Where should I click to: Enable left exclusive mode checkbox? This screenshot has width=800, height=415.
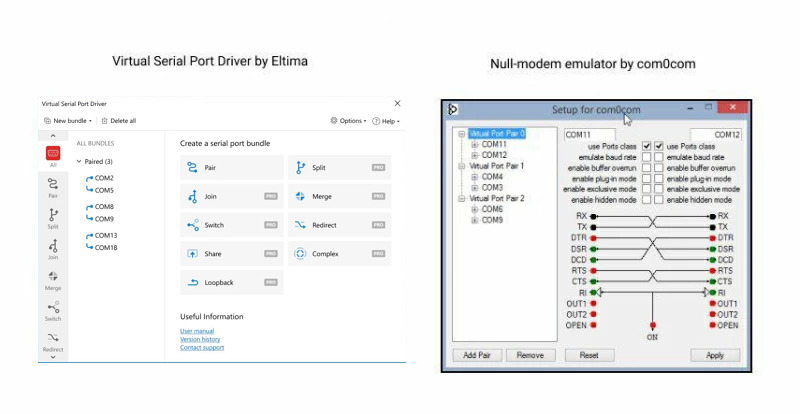[x=646, y=189]
